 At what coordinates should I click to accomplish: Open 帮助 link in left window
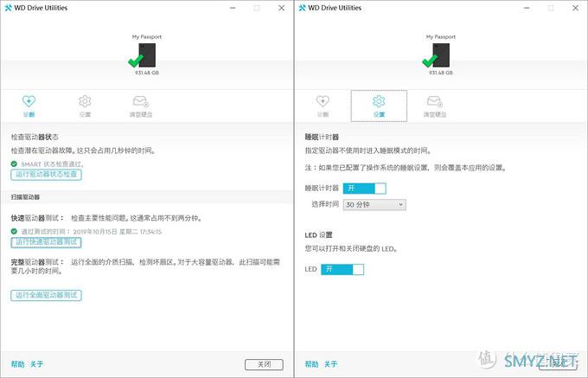(17, 364)
